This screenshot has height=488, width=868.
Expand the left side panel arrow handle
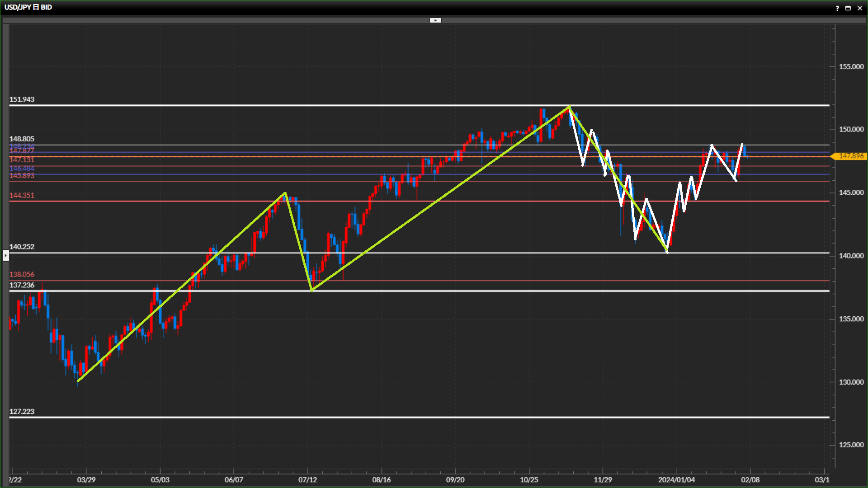point(5,256)
